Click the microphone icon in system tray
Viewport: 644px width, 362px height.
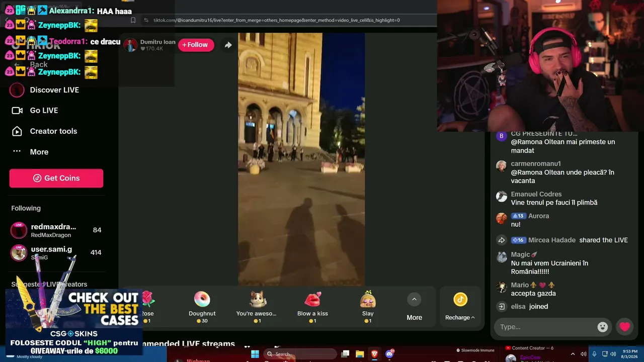(x=594, y=354)
